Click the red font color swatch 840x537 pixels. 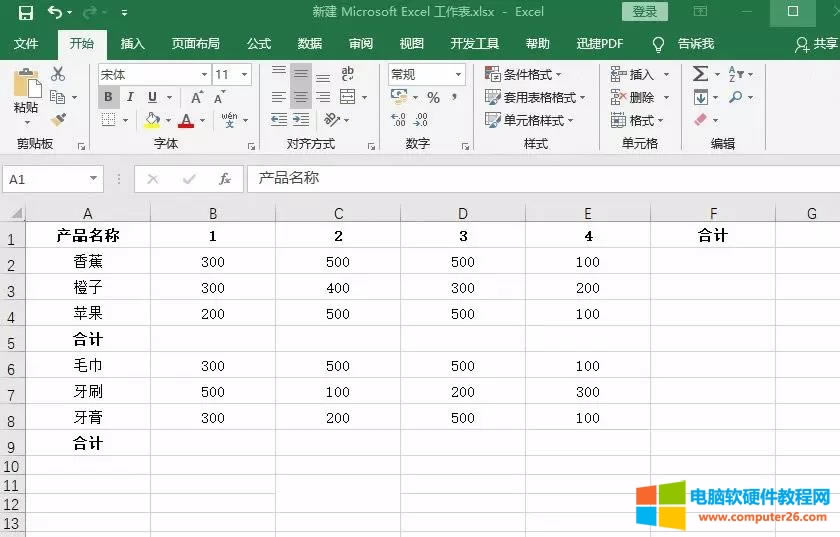point(185,120)
